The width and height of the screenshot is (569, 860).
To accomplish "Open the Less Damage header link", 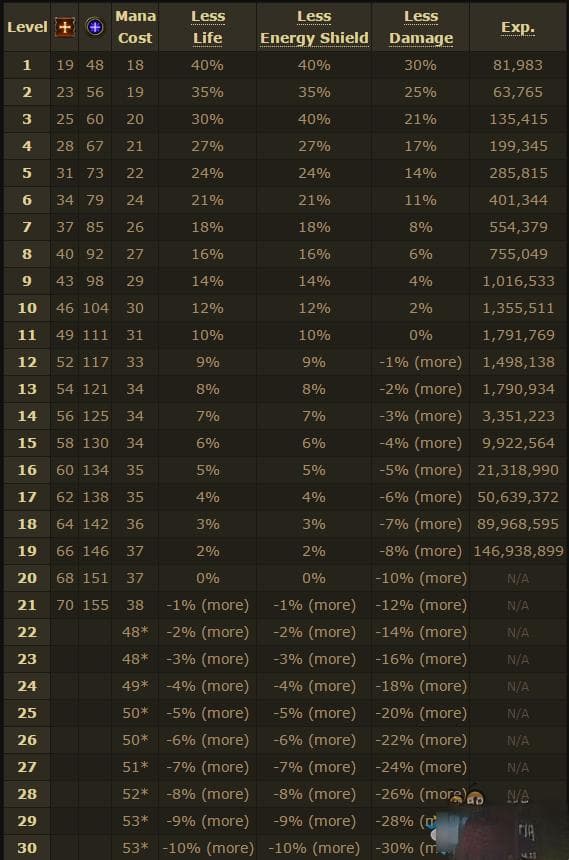I will pyautogui.click(x=421, y=27).
